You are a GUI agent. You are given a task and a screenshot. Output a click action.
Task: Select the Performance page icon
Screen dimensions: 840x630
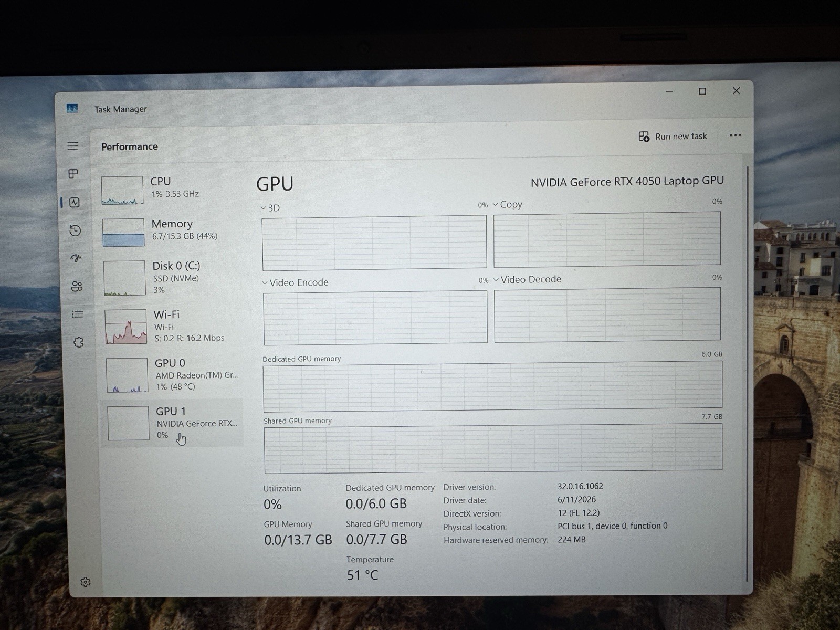point(75,203)
